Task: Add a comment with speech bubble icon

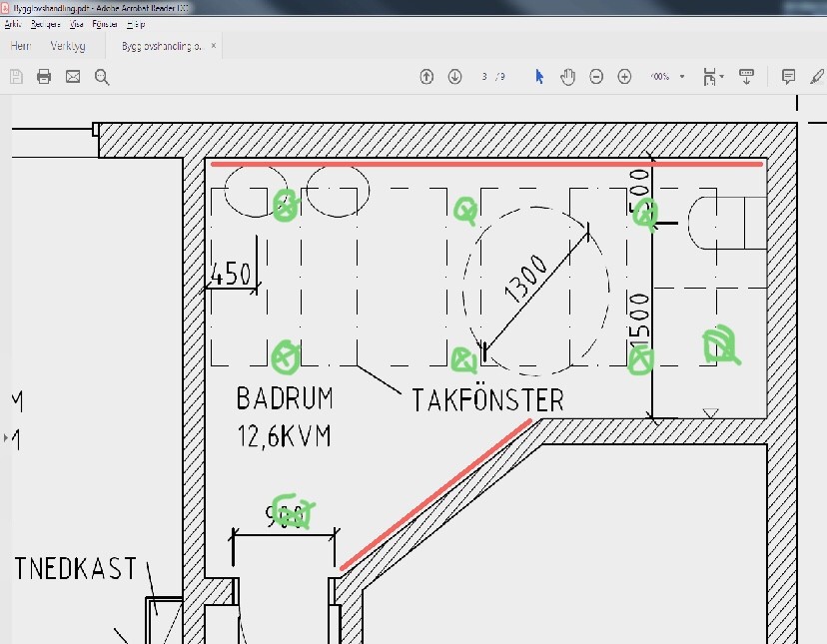Action: [788, 77]
